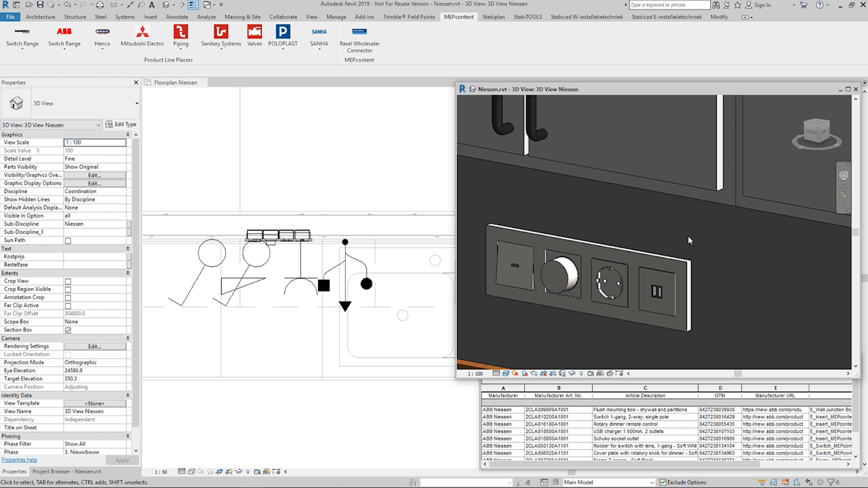Toggle the Far Clip Active checkbox
Image resolution: width=868 pixels, height=488 pixels.
tap(68, 306)
